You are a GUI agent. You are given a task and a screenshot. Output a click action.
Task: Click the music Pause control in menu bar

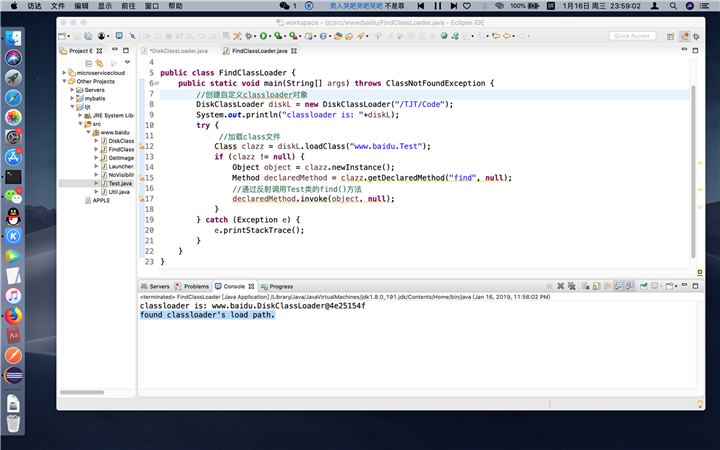point(438,6)
